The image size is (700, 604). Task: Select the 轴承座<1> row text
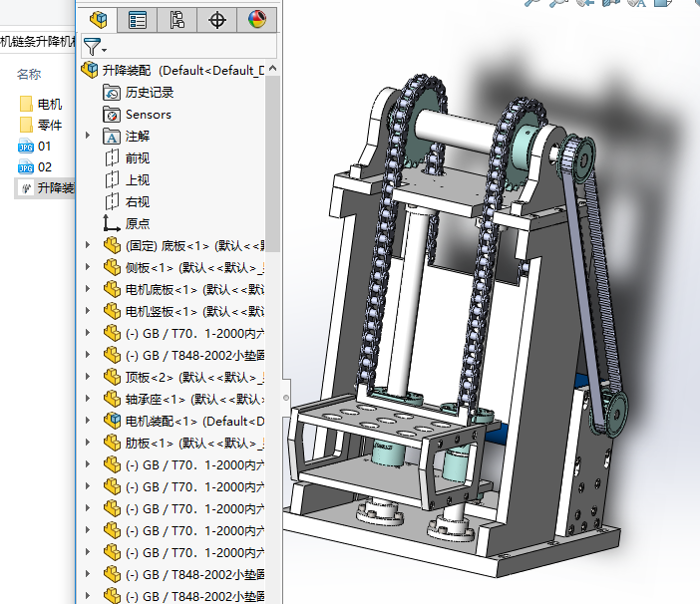click(194, 400)
